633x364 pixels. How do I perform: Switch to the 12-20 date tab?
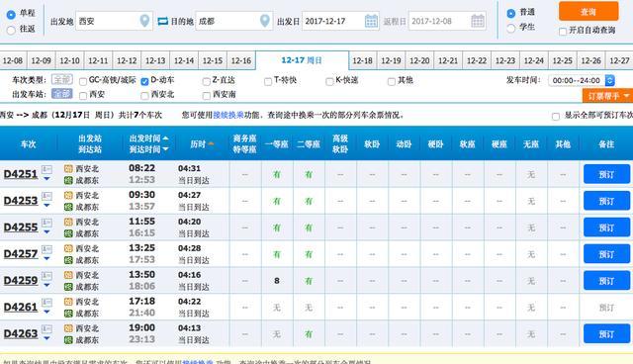(419, 60)
